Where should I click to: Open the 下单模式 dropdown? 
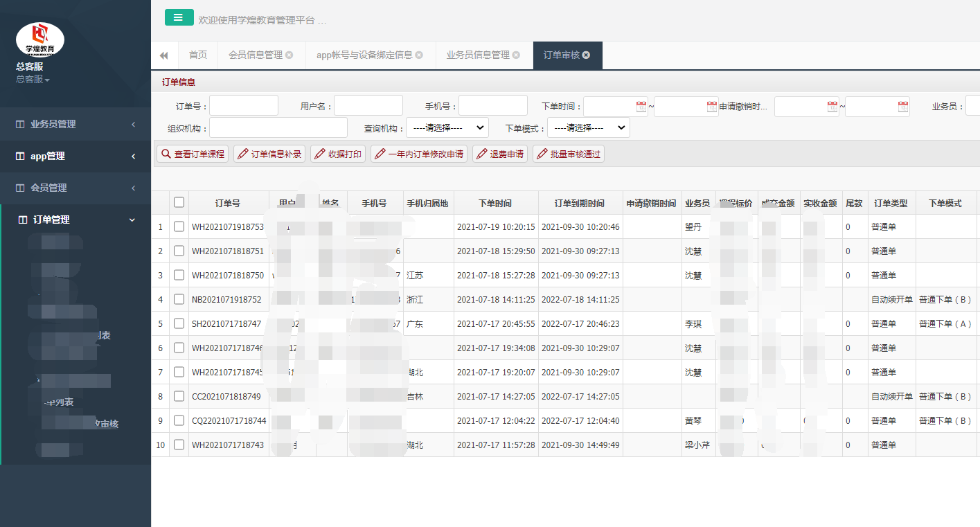pyautogui.click(x=588, y=127)
